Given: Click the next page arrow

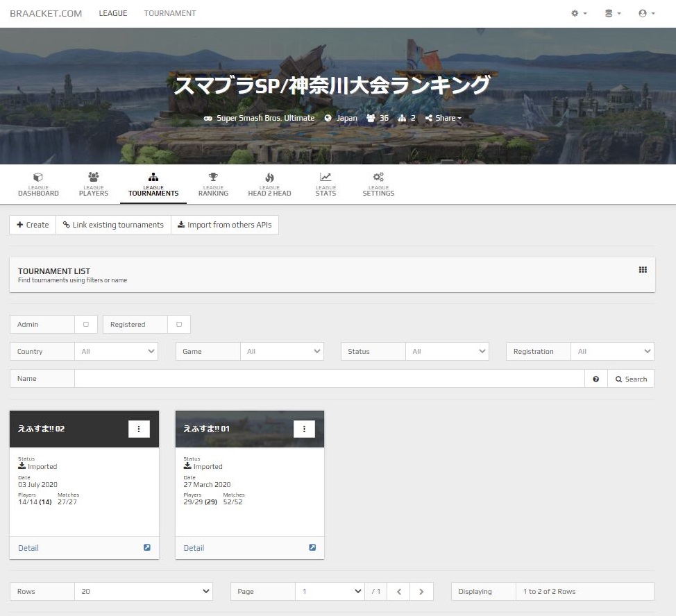Looking at the screenshot, I should [x=422, y=592].
